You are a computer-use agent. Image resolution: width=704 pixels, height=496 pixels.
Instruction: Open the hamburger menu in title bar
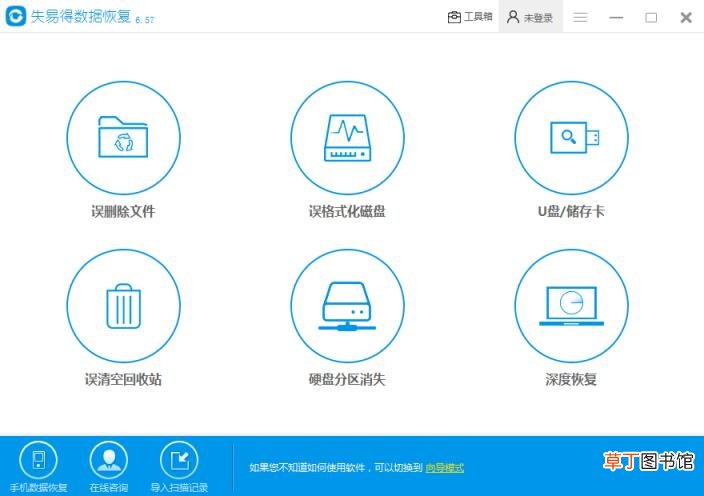(580, 18)
